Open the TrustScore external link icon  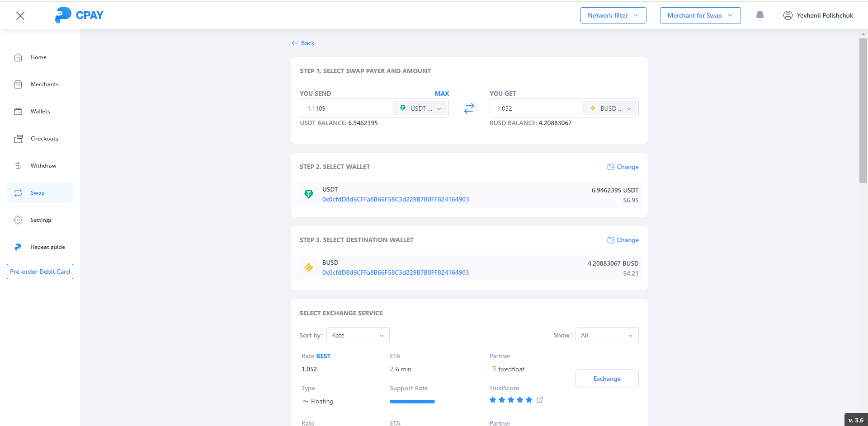tap(540, 400)
